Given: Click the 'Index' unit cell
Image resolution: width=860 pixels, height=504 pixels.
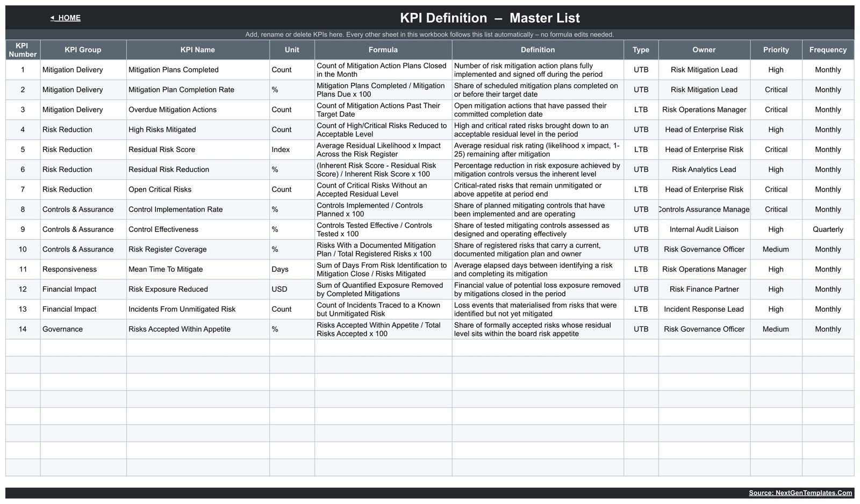Looking at the screenshot, I should point(292,149).
